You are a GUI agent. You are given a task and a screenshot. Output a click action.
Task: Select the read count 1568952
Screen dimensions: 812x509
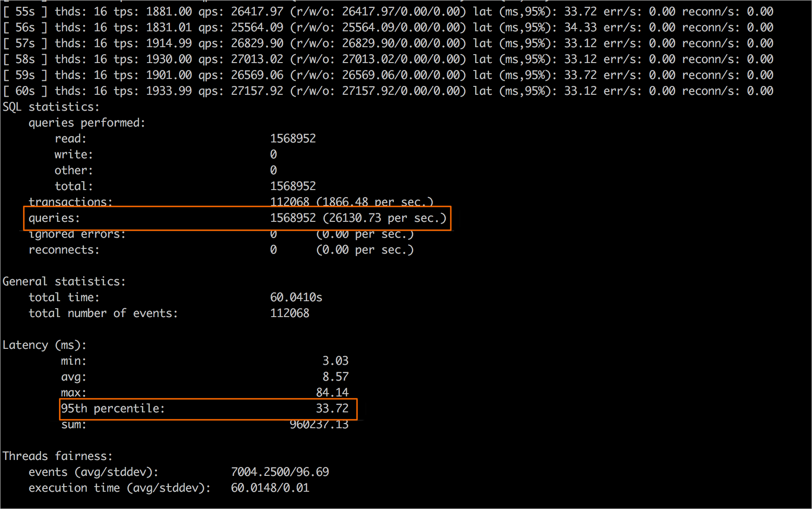293,138
